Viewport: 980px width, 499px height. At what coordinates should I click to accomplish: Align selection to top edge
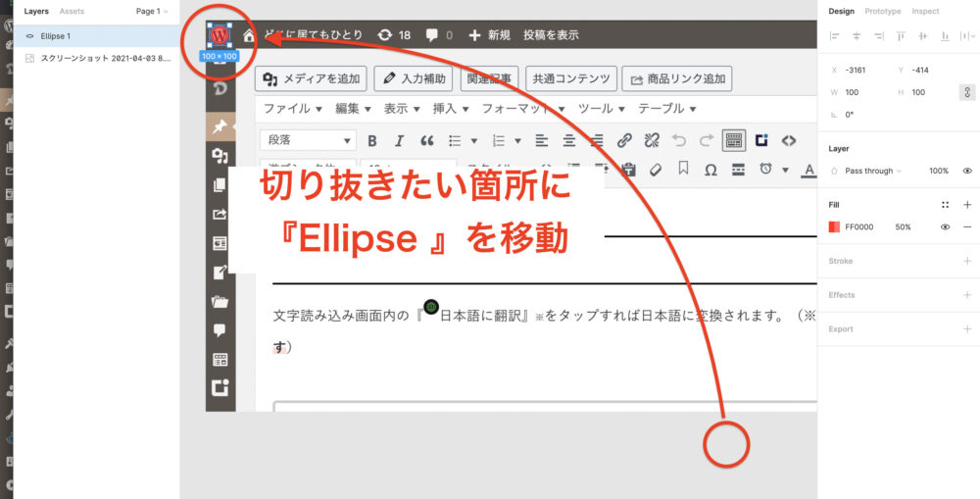coord(901,36)
